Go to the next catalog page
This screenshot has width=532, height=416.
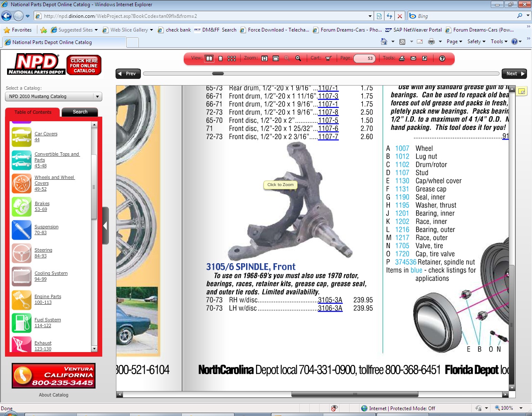point(514,73)
